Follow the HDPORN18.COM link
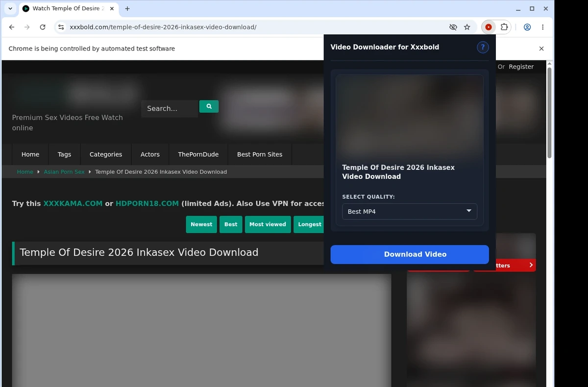Screen dimensions: 588x387 pyautogui.click(x=147, y=203)
